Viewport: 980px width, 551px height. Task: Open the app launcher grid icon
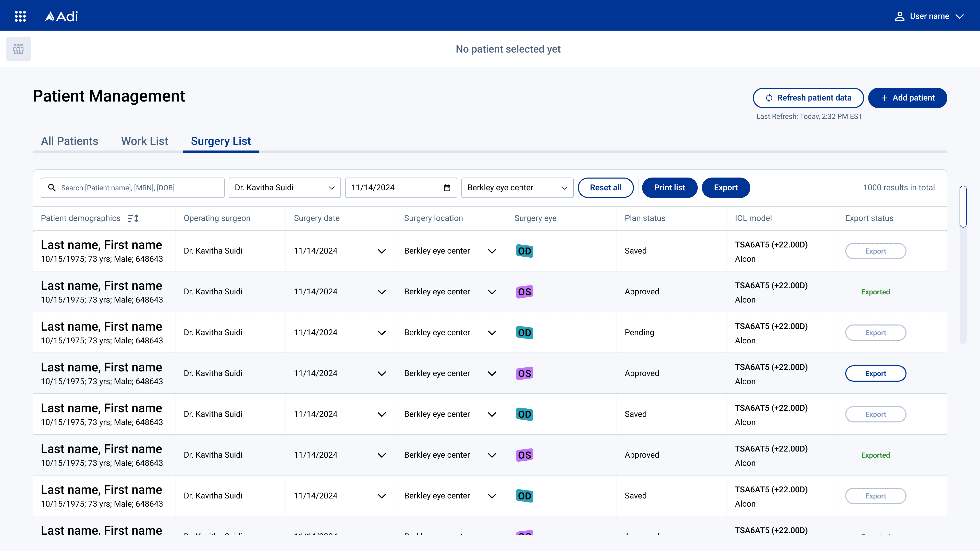(20, 16)
